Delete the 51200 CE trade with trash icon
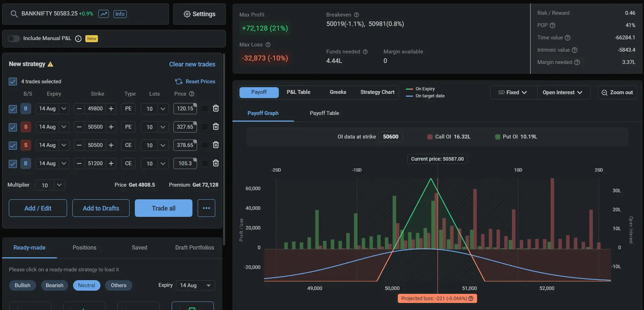The image size is (644, 310). click(x=216, y=163)
